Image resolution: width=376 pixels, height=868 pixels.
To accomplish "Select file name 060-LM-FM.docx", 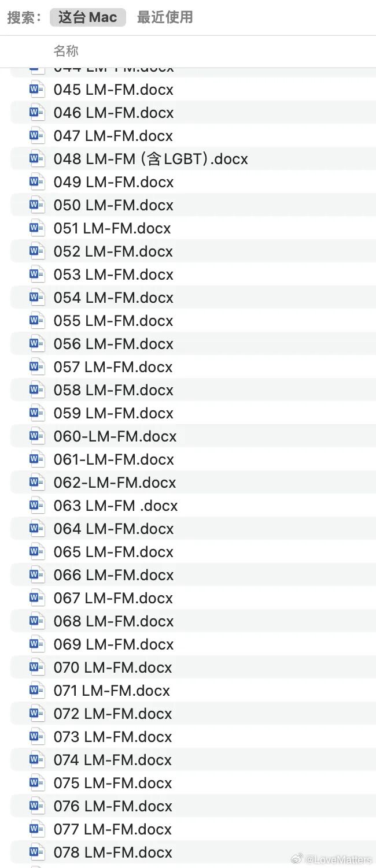I will pyautogui.click(x=115, y=436).
